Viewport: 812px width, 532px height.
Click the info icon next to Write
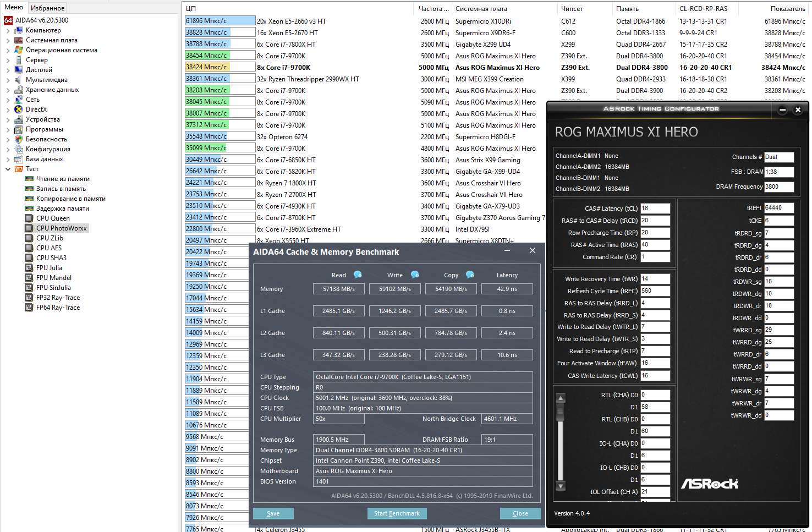pos(415,275)
